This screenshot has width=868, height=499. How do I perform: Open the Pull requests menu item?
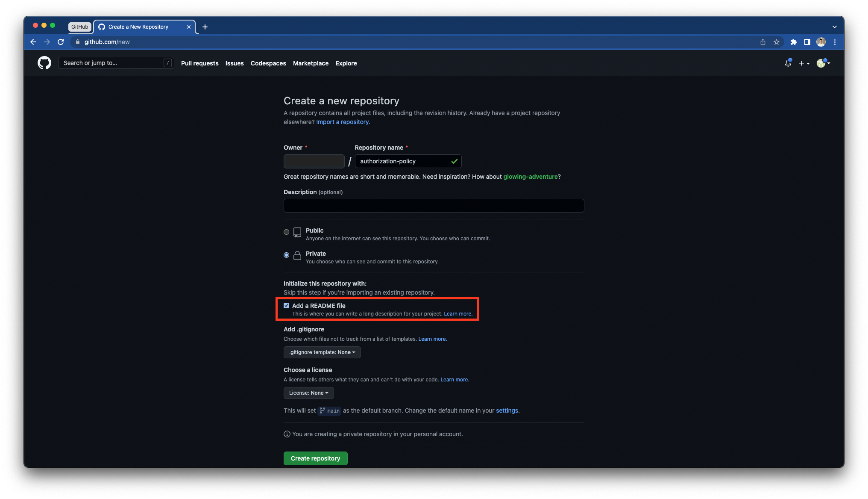[200, 63]
